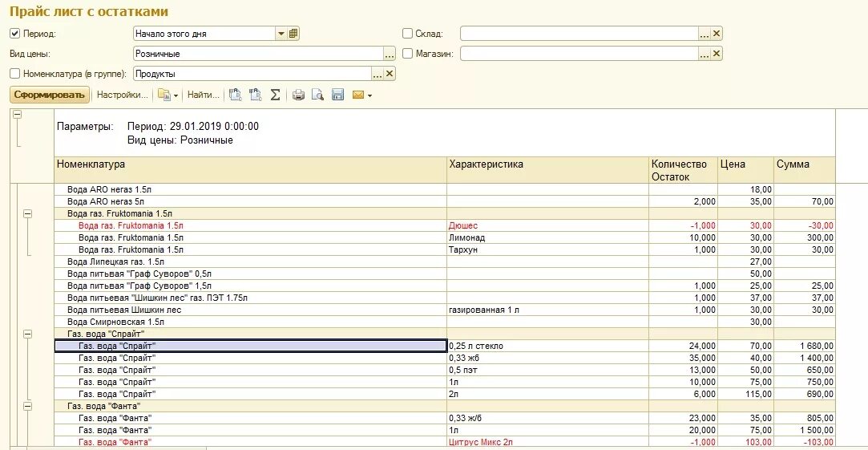Select row Вода ARO негаз 1.5л
This screenshot has height=450, width=868.
point(445,189)
